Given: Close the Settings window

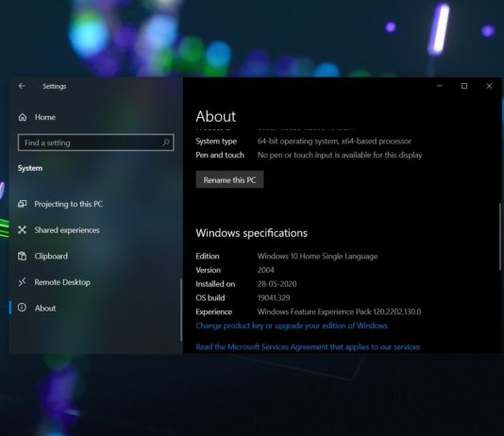Looking at the screenshot, I should point(489,86).
